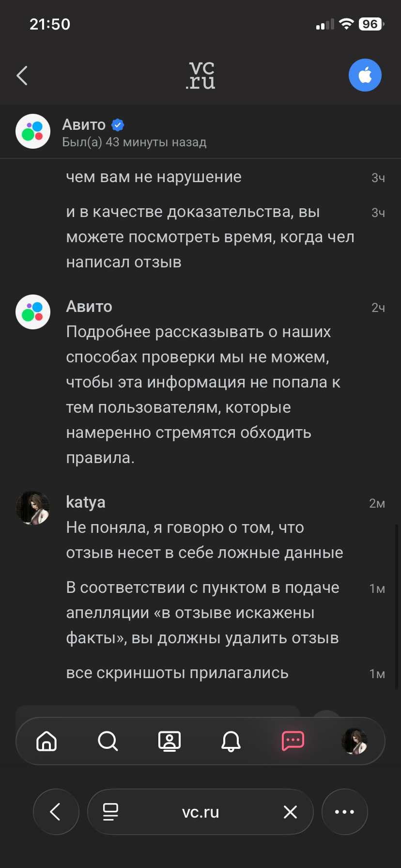Tap the blue Apple app download icon
The image size is (401, 868).
[365, 75]
